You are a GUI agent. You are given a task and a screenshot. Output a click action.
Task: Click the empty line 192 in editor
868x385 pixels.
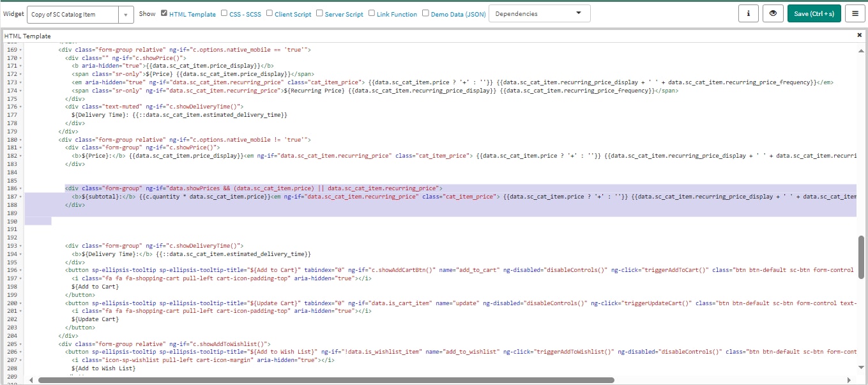(441, 238)
